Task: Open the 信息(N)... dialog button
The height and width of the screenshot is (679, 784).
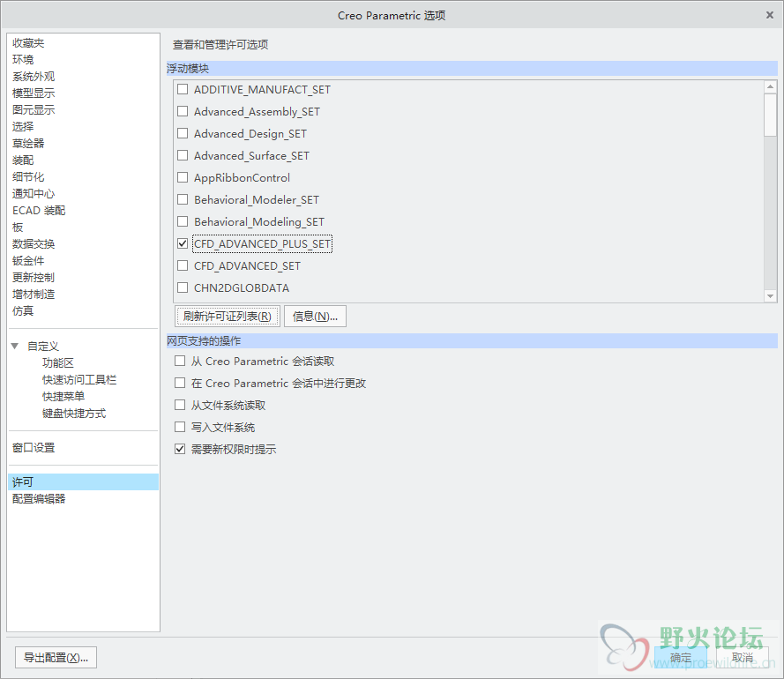Action: pos(315,316)
